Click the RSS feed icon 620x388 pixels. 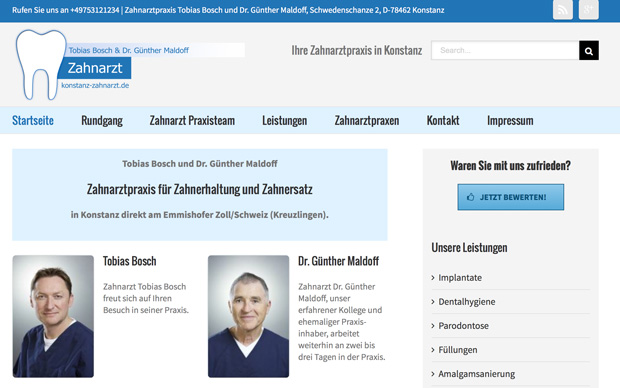pos(562,9)
